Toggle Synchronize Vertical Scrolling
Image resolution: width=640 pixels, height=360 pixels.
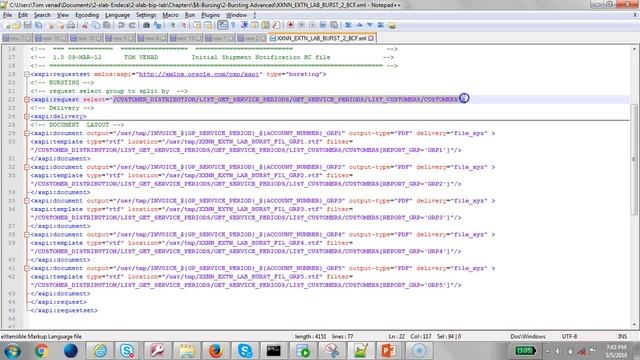pyautogui.click(x=197, y=25)
